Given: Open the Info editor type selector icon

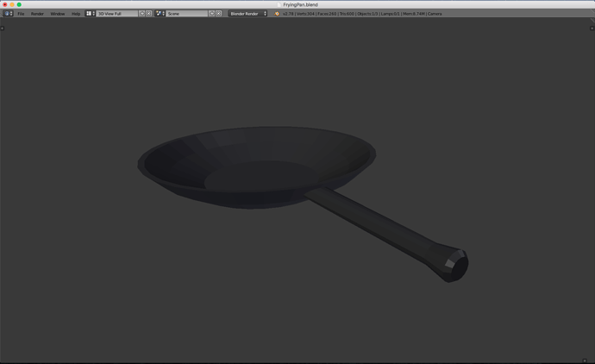Looking at the screenshot, I should 8,13.
